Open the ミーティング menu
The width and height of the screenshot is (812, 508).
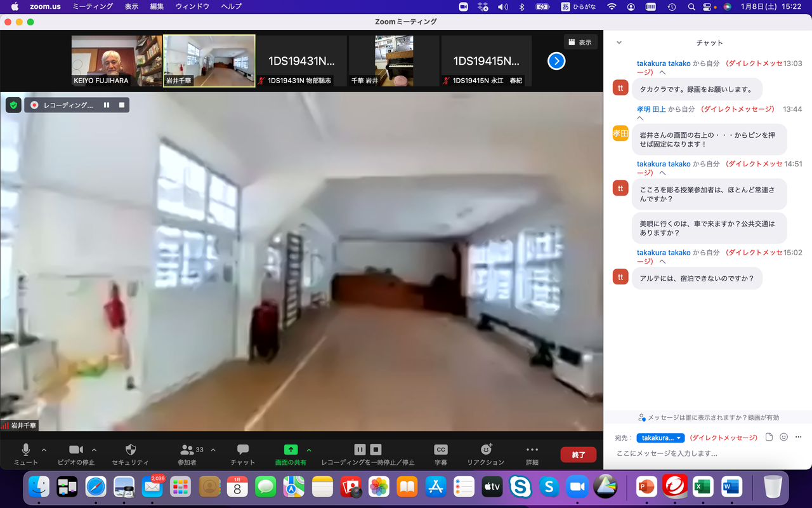point(93,6)
